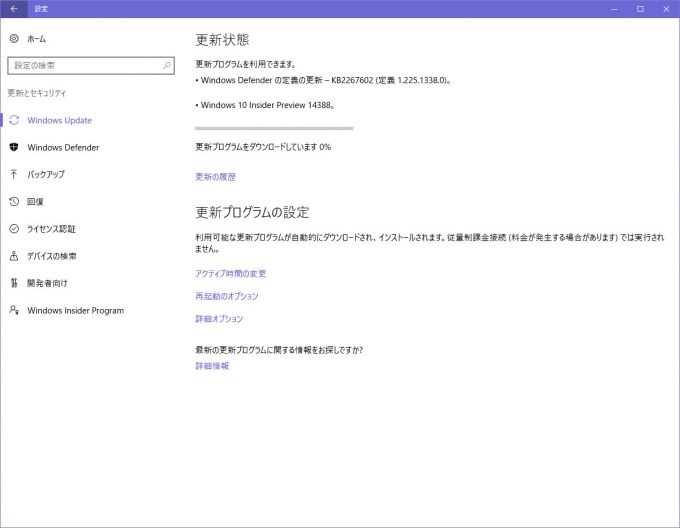Open the ライセンス認証 page

(x=51, y=229)
